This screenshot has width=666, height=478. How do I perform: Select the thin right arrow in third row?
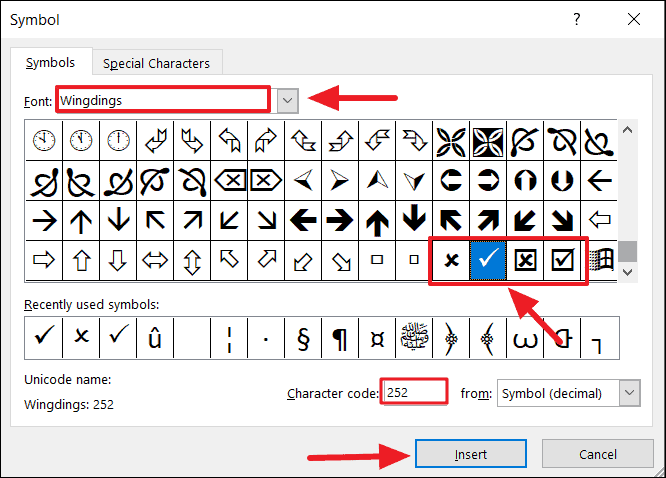pos(44,221)
